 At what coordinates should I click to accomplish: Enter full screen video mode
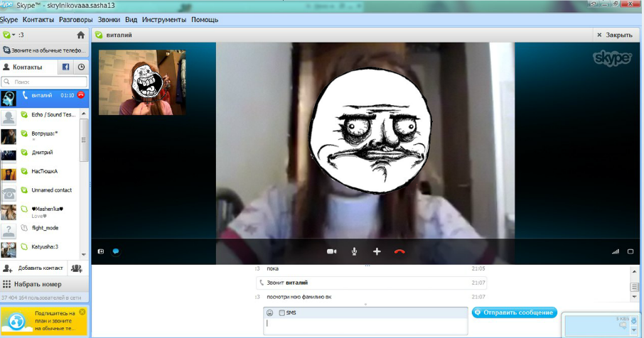coord(630,251)
